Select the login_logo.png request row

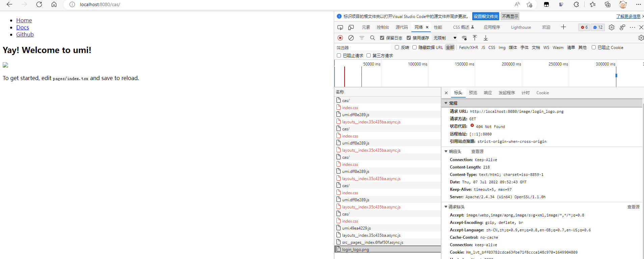pyautogui.click(x=387, y=249)
